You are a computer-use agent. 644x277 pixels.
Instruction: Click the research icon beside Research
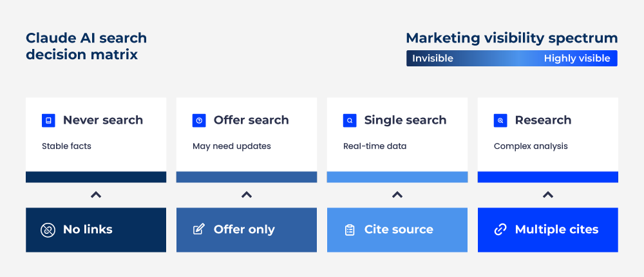(500, 120)
